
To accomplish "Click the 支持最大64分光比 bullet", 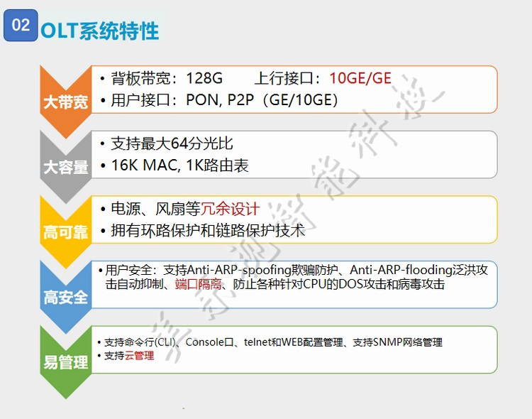I will [x=172, y=143].
